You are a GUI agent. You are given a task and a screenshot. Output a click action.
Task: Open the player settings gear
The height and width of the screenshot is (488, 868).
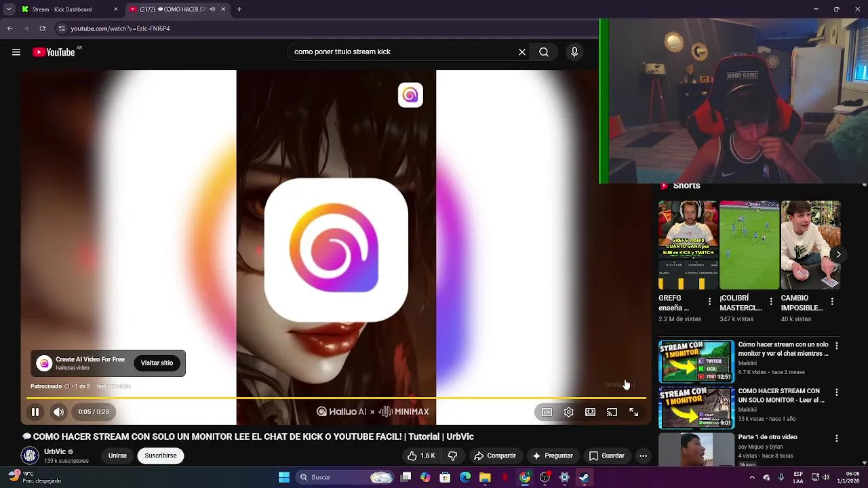click(569, 412)
